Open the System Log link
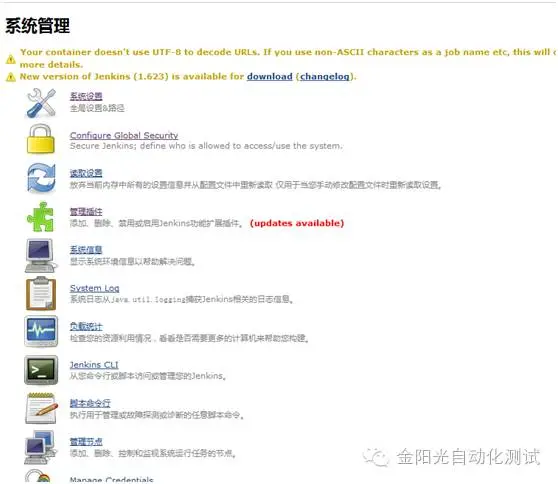 [95, 288]
